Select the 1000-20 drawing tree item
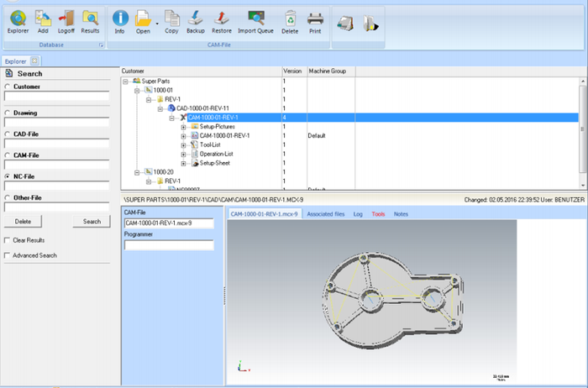588x388 pixels. click(163, 172)
